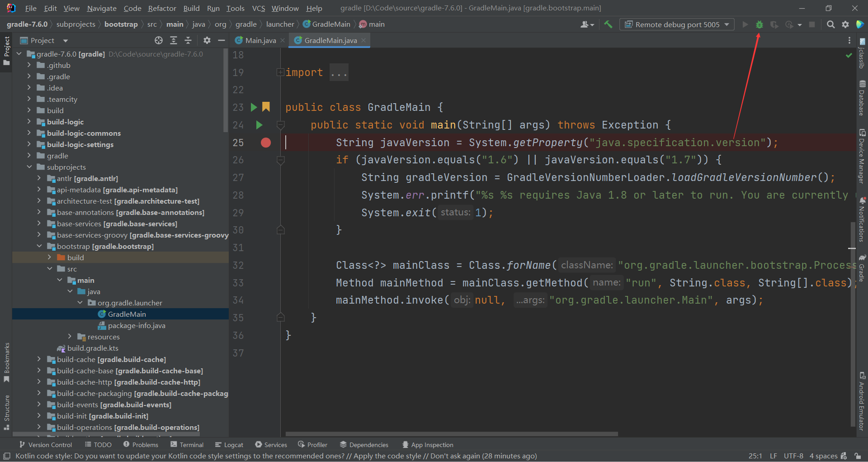Click the green Debug bug icon
The image size is (868, 462).
(x=759, y=24)
